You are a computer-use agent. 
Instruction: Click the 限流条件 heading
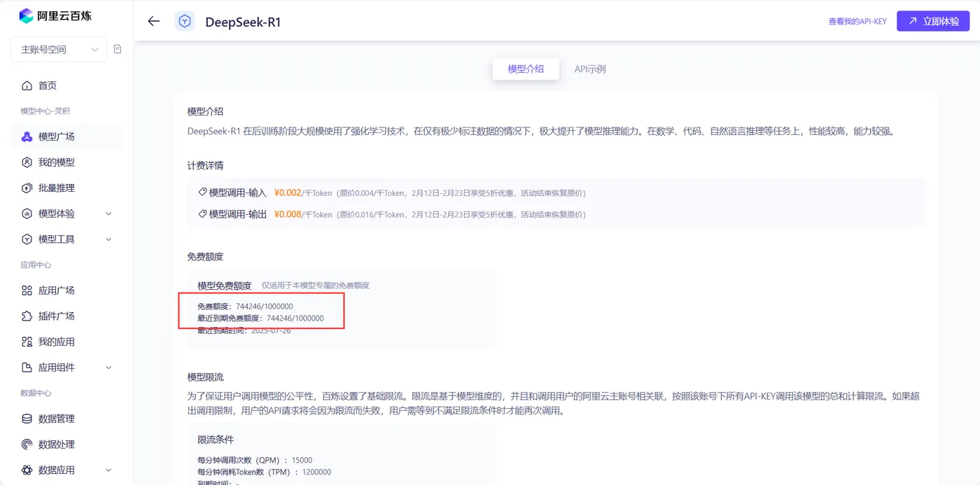pyautogui.click(x=216, y=440)
